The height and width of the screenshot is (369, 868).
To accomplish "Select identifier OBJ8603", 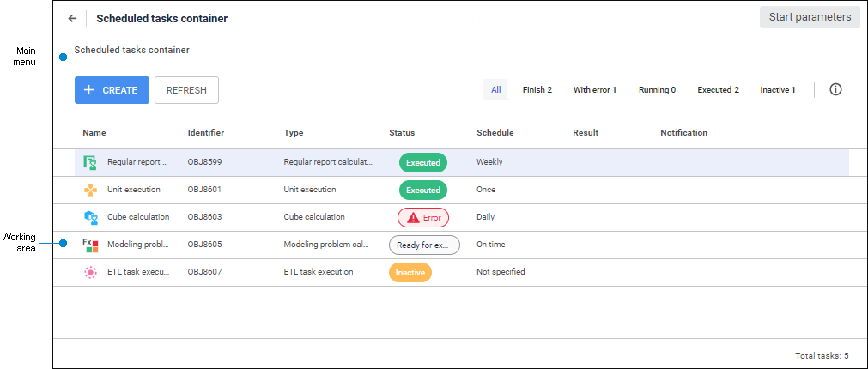I will coord(205,217).
